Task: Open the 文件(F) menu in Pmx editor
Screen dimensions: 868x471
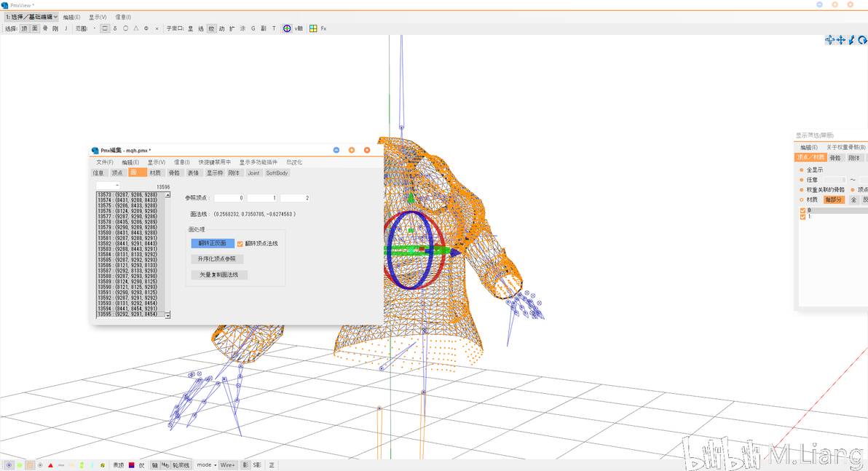Action: tap(105, 162)
